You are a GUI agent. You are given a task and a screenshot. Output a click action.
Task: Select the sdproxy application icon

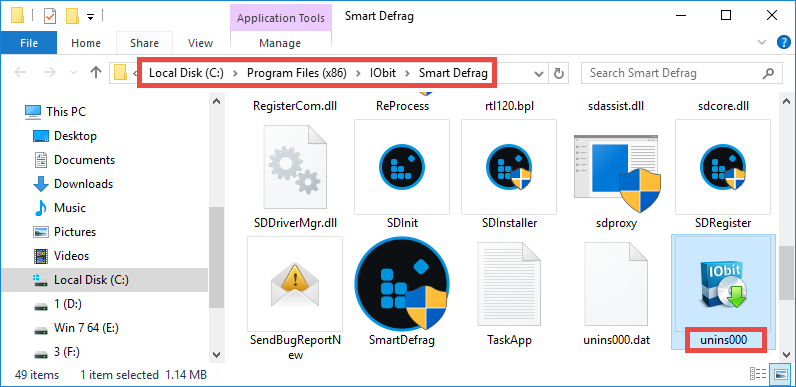click(x=617, y=173)
